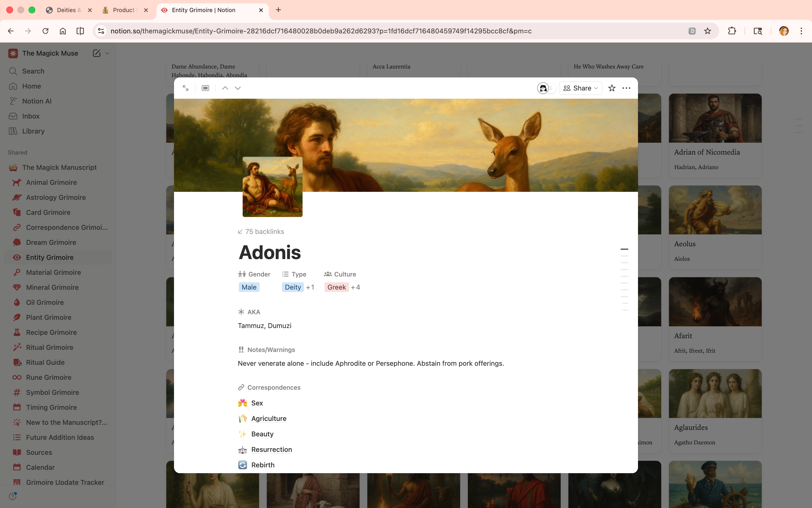
Task: View site information icon in address bar
Action: (x=101, y=31)
